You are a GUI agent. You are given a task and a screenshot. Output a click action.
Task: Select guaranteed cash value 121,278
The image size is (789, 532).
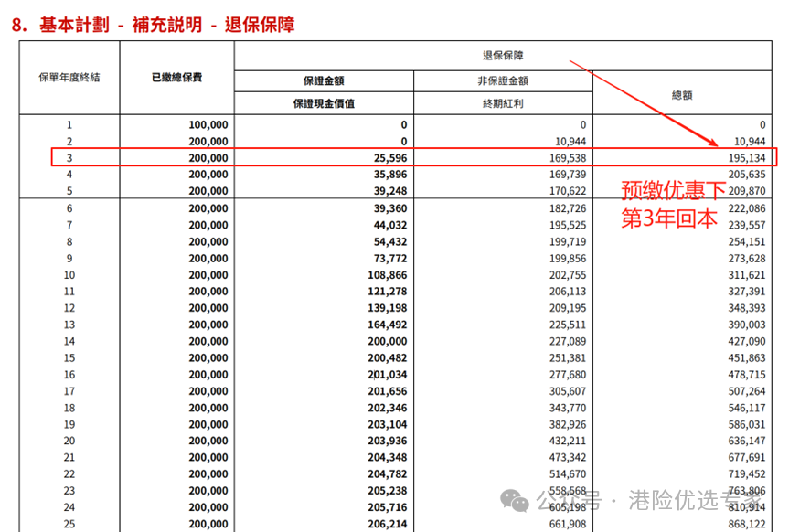click(x=387, y=292)
